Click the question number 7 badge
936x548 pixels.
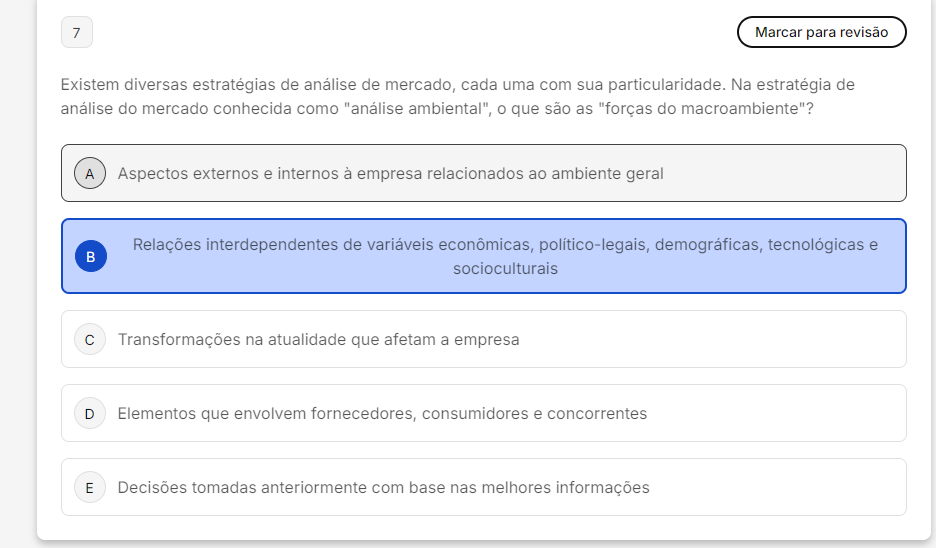(x=77, y=32)
